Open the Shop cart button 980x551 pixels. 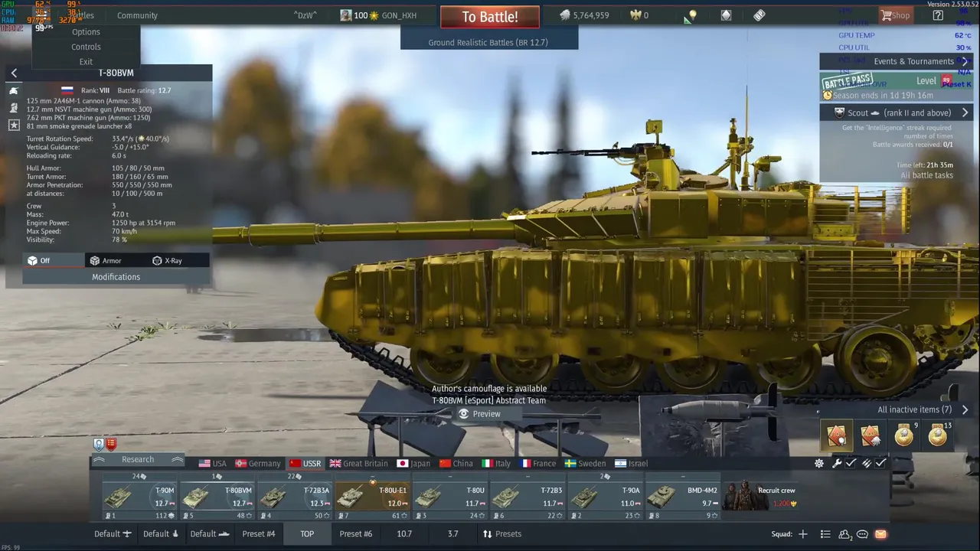pyautogui.click(x=896, y=15)
